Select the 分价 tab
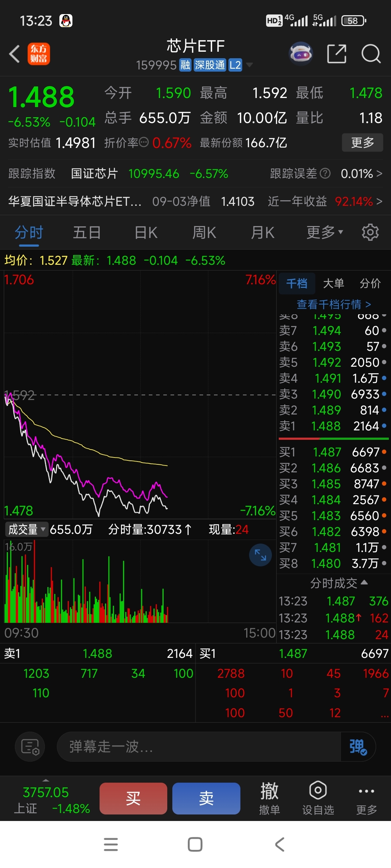Viewport: 391px width, 868px height. click(x=370, y=284)
